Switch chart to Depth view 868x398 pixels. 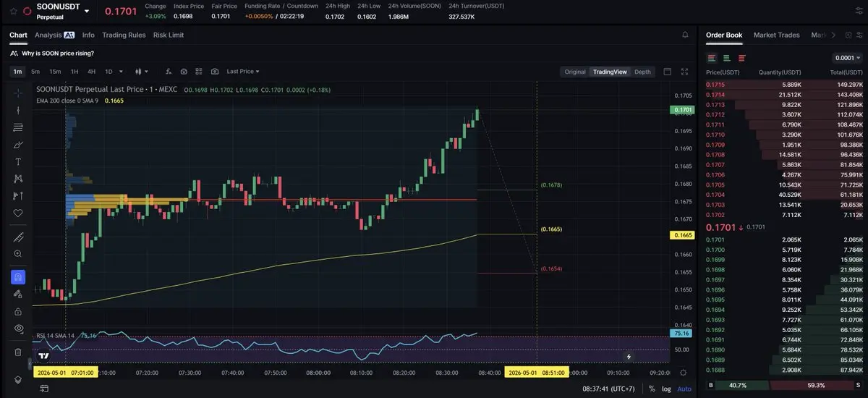point(642,72)
